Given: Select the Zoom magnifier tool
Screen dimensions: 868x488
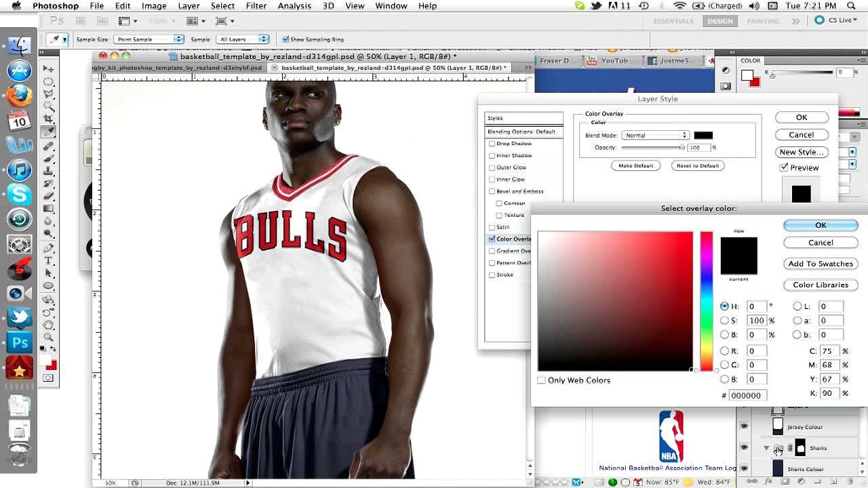Looking at the screenshot, I should coord(49,337).
